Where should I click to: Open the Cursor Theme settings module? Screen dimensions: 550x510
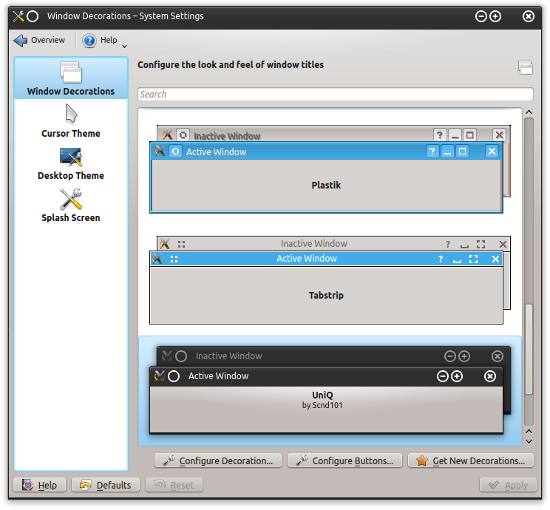coord(71,121)
